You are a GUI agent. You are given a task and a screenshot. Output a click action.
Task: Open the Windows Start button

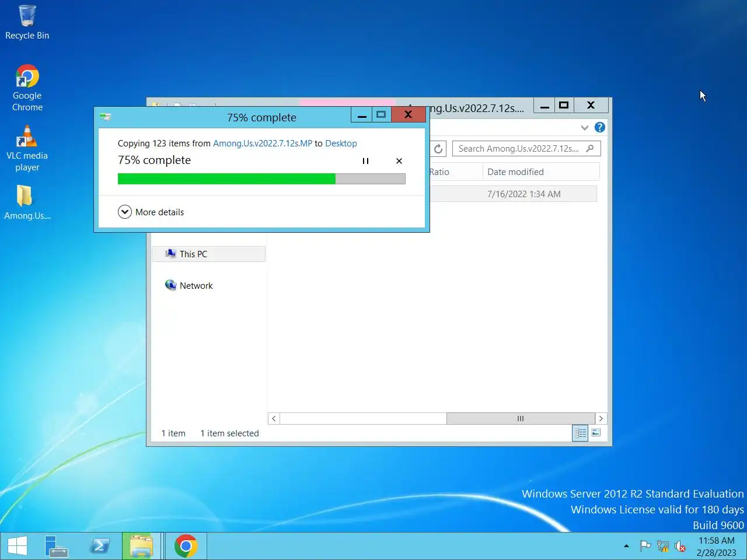pyautogui.click(x=18, y=546)
